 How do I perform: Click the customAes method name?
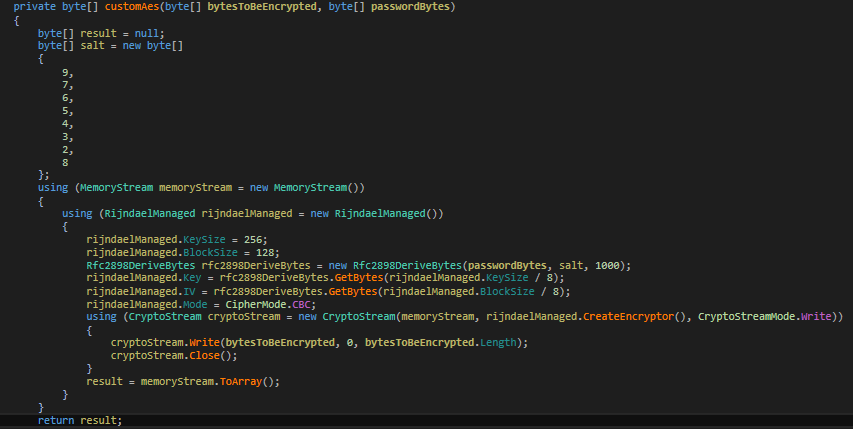click(100, 7)
